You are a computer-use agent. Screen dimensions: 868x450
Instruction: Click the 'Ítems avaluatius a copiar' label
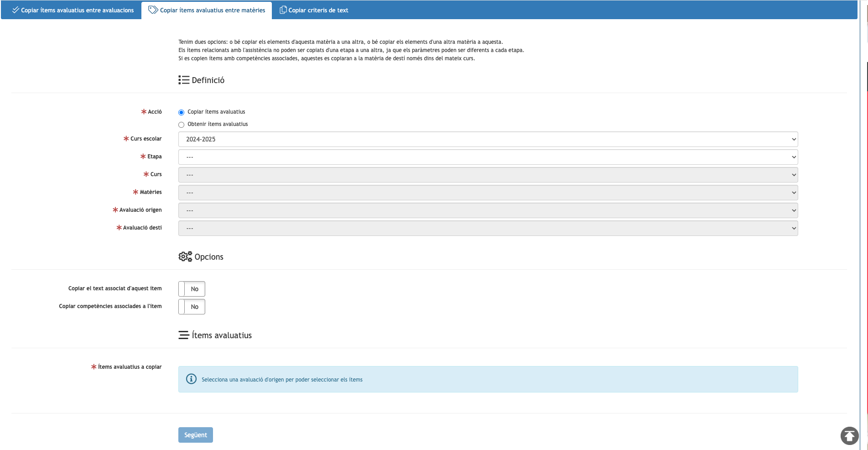tap(130, 367)
